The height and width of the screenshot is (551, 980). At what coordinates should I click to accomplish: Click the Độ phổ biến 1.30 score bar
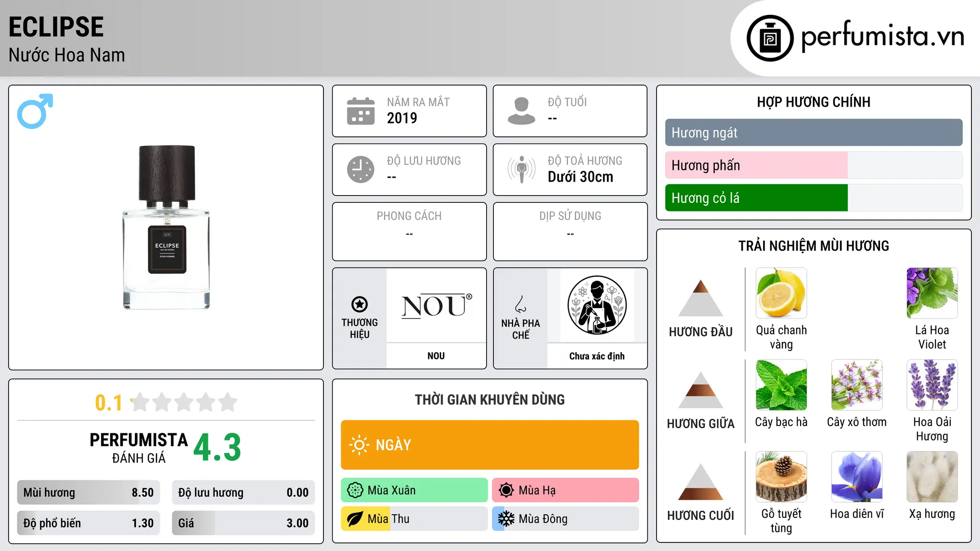pyautogui.click(x=89, y=523)
